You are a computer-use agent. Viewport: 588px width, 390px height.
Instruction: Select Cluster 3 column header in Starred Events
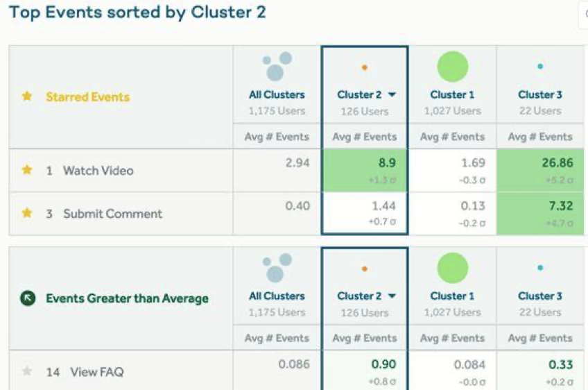tap(540, 94)
